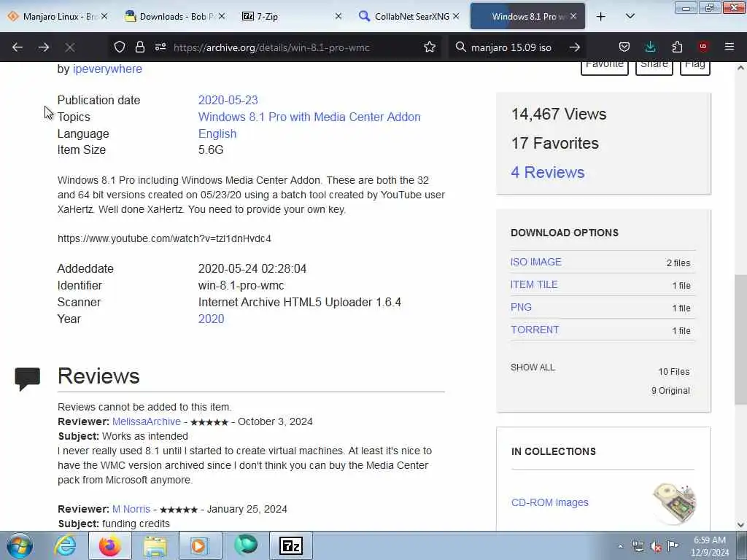Open Action Center flag tray icon
The width and height of the screenshot is (747, 560).
(673, 546)
